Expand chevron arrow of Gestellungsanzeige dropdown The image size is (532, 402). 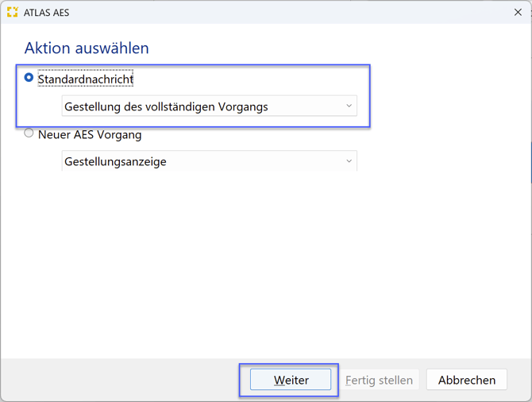coord(349,161)
